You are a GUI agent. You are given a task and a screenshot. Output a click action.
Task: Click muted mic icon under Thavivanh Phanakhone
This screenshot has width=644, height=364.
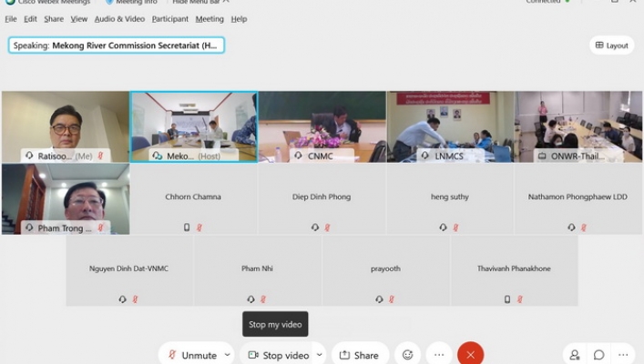pos(520,299)
